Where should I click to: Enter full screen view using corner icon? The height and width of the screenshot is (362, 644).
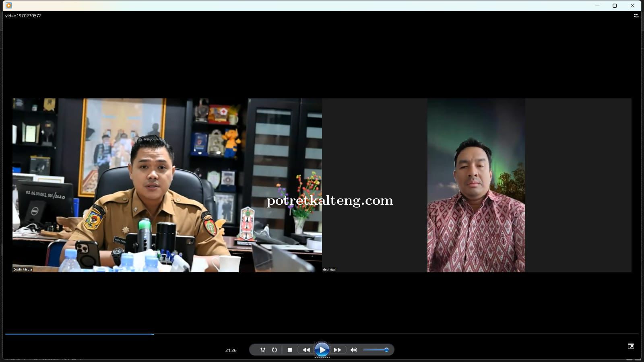tap(631, 346)
